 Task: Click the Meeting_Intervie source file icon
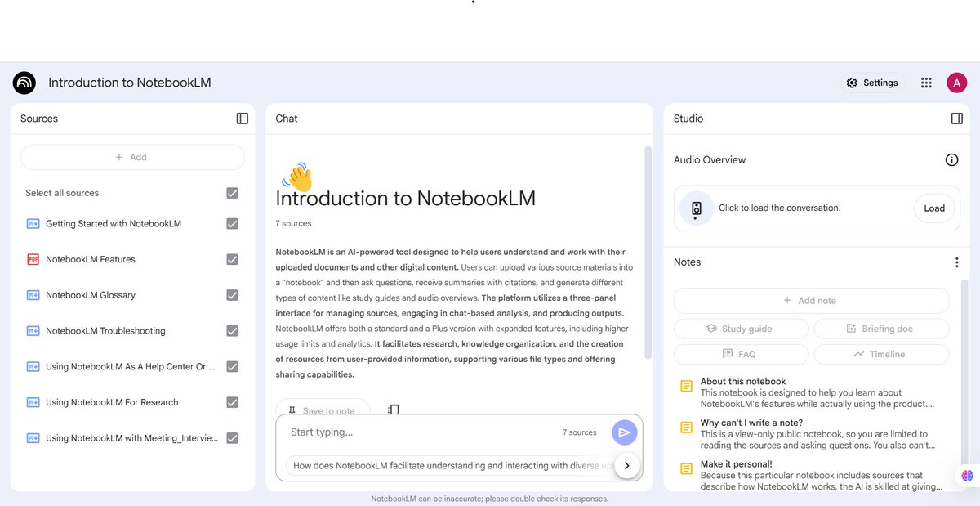[33, 438]
